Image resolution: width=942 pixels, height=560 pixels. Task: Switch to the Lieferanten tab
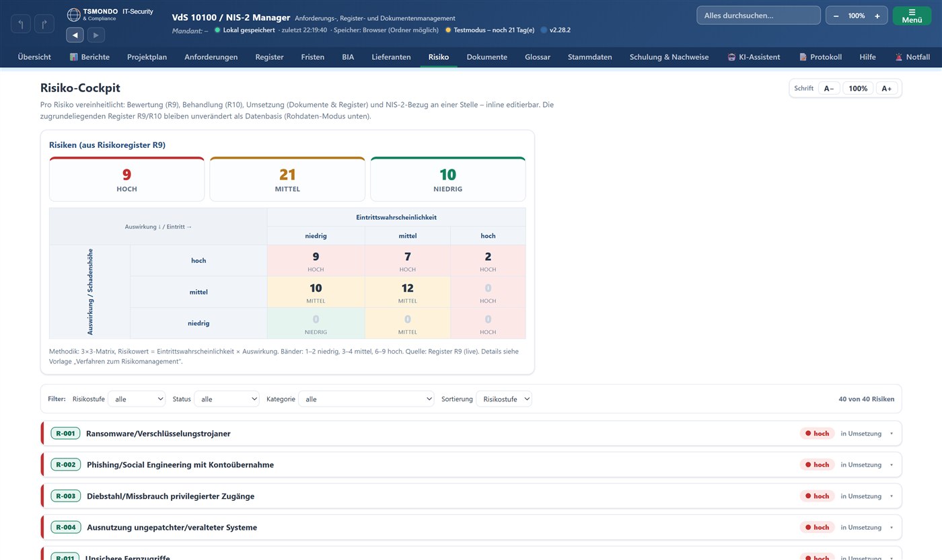point(391,57)
